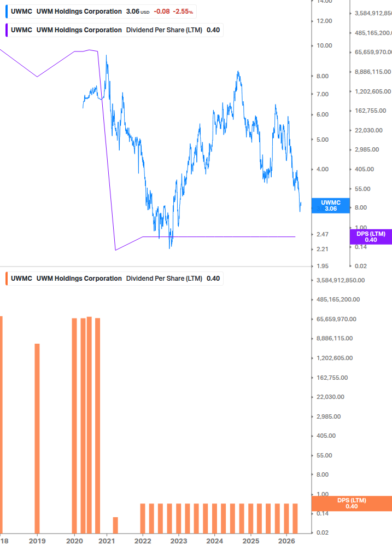The width and height of the screenshot is (392, 550).
Task: Click 65,659,970.00 on the lower pane axis
Action: 336,319
